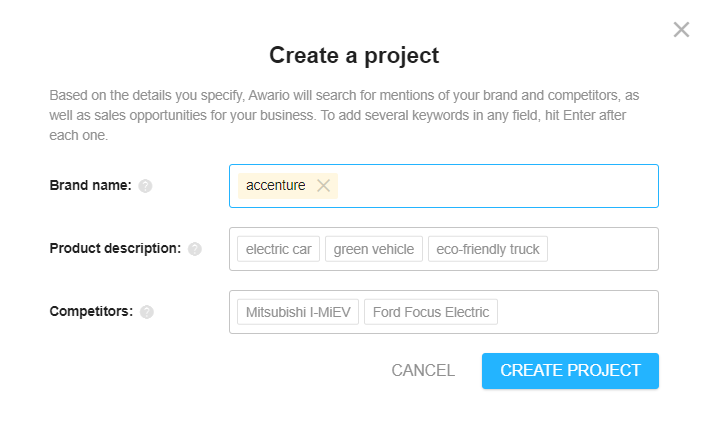Image resolution: width=709 pixels, height=432 pixels.
Task: Open the Brand name help tooltip icon
Action: [145, 186]
